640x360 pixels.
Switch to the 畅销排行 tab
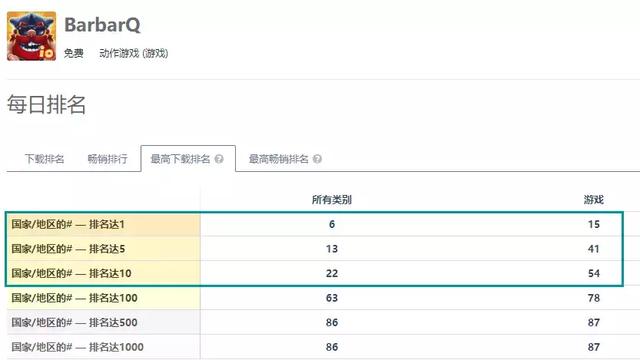pyautogui.click(x=108, y=159)
